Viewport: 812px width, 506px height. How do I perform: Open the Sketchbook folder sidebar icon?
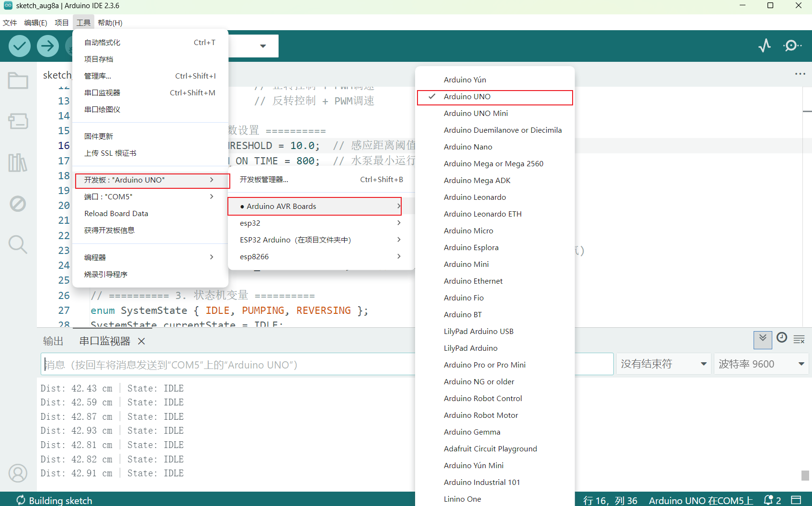(18, 80)
